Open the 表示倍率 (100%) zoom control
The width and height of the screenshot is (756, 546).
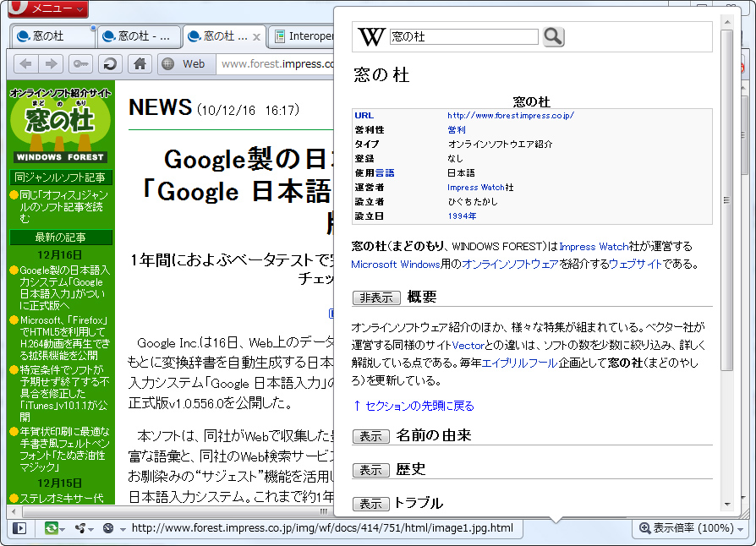pos(690,527)
